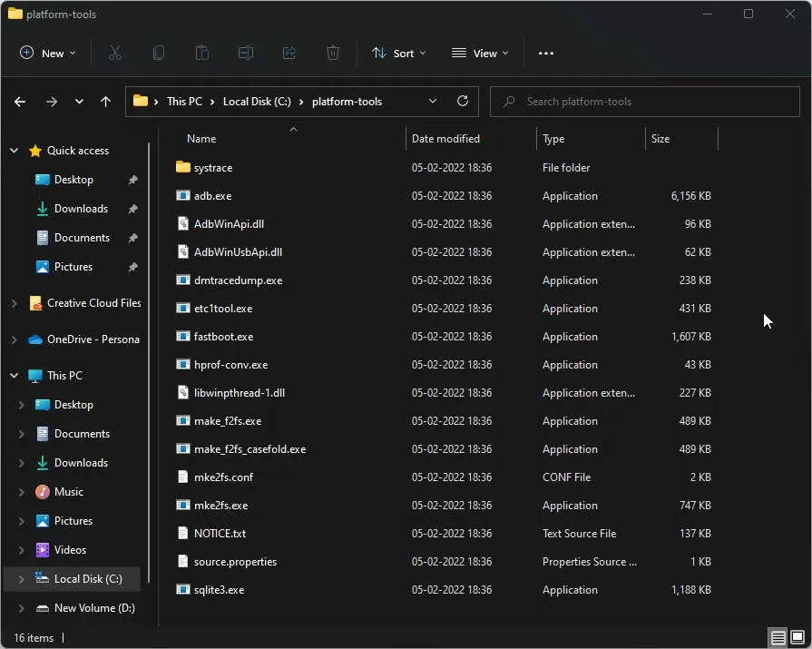
Task: Cut the selected item using toolbar icon
Action: tap(115, 53)
